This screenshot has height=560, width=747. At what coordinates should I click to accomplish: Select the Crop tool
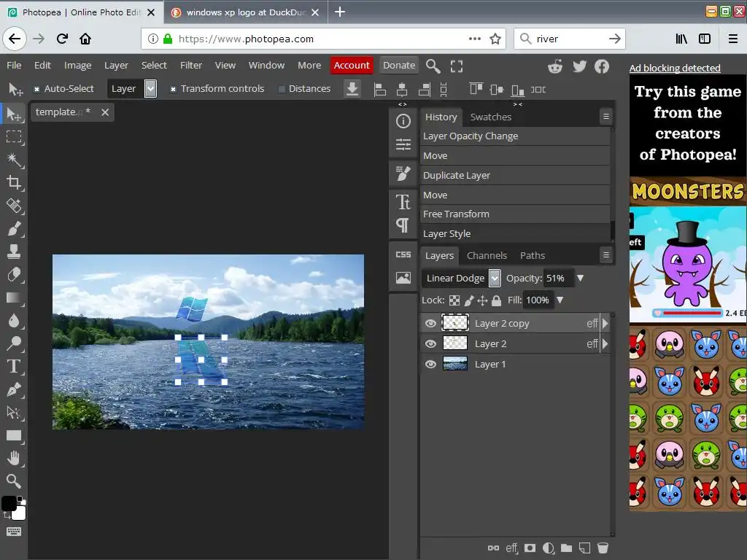14,183
